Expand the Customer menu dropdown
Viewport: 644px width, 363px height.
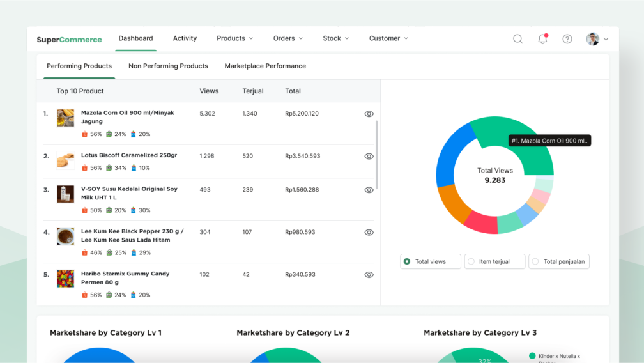[388, 38]
